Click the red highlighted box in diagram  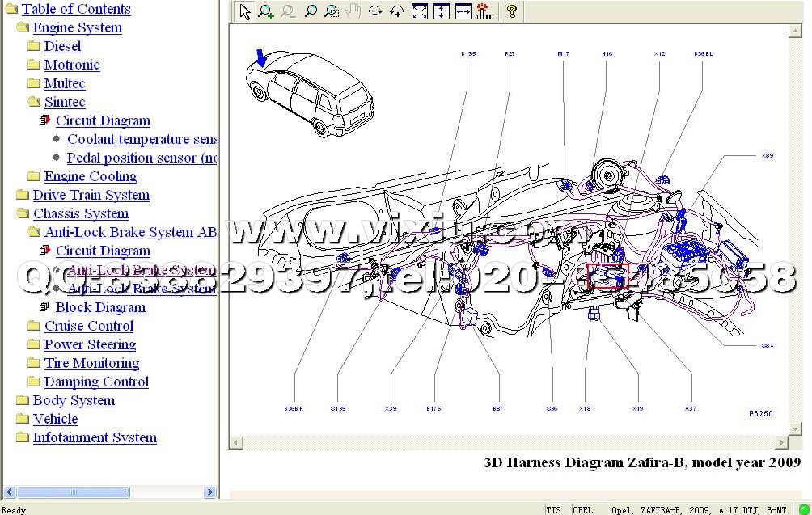607,276
